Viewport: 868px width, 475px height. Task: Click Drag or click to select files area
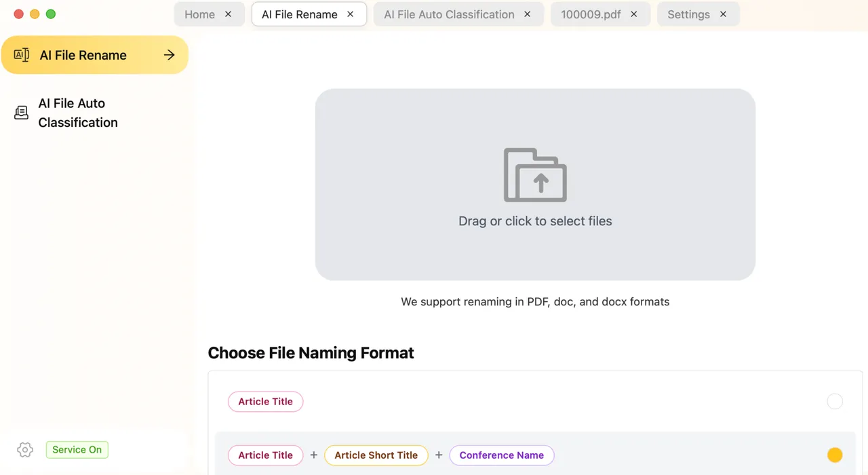coord(535,184)
